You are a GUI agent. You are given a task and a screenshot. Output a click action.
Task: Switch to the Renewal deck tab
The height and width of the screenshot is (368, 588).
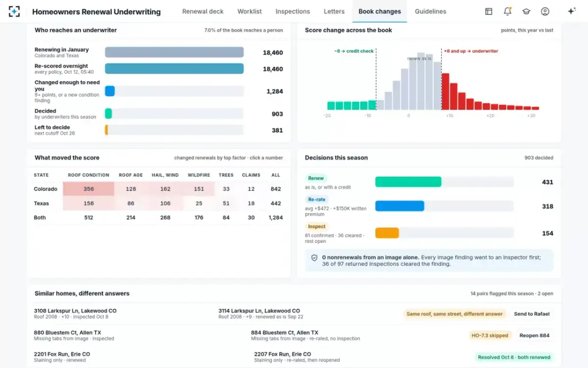tap(203, 11)
